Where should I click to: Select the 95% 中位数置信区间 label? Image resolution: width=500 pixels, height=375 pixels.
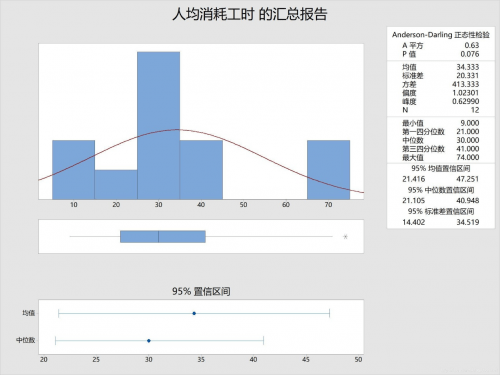pyautogui.click(x=441, y=190)
